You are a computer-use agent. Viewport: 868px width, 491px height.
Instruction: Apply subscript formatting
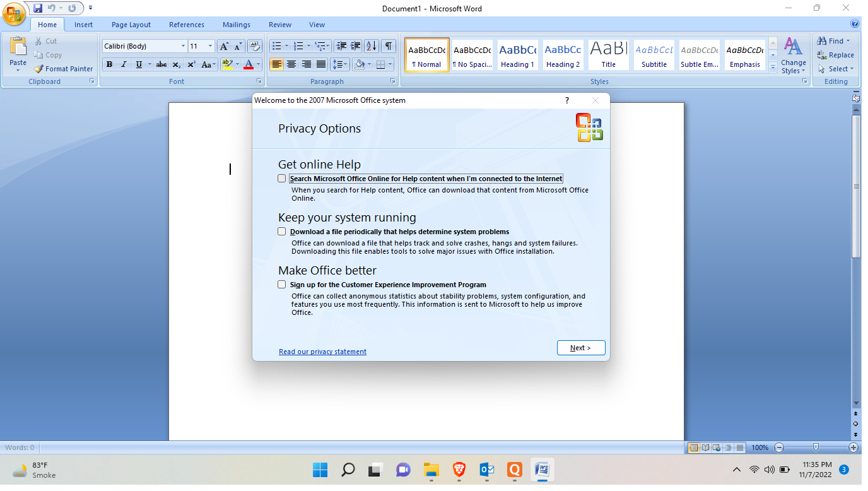point(177,64)
